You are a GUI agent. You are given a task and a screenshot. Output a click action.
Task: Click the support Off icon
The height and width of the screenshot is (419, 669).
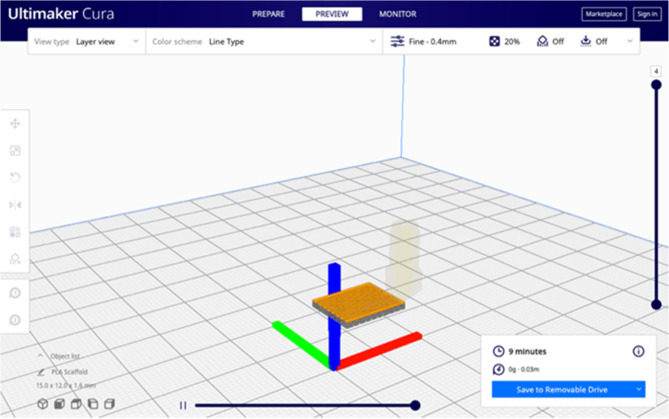click(x=542, y=41)
